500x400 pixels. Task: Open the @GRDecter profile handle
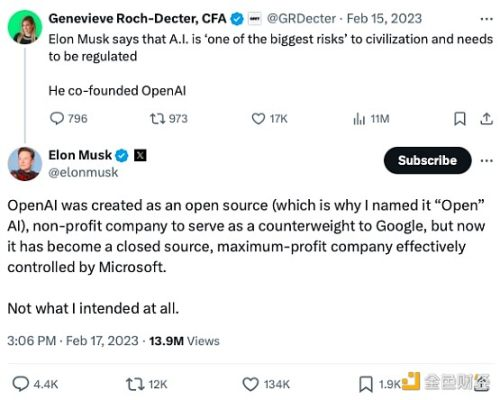click(301, 19)
